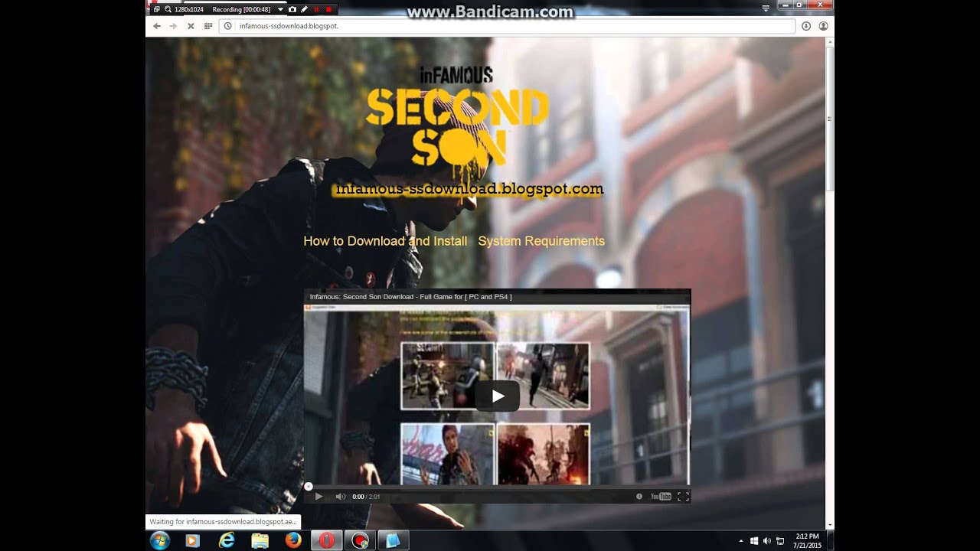980x551 pixels.
Task: Open File Explorer folder from the taskbar
Action: click(260, 540)
